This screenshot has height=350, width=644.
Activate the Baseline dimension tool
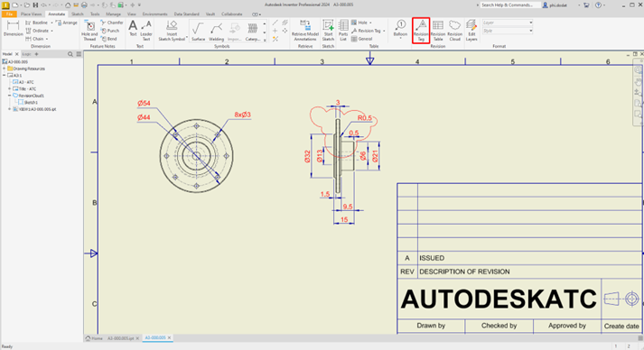tap(36, 23)
